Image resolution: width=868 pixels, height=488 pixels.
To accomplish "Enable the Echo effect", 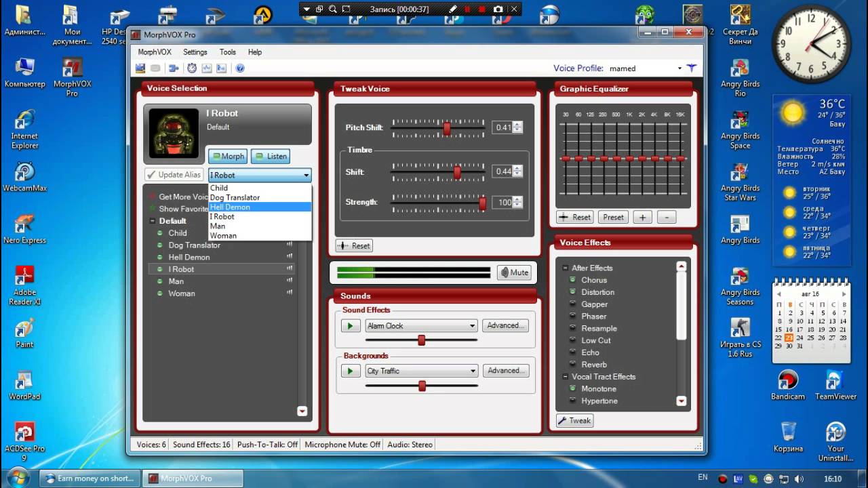I will (572, 352).
